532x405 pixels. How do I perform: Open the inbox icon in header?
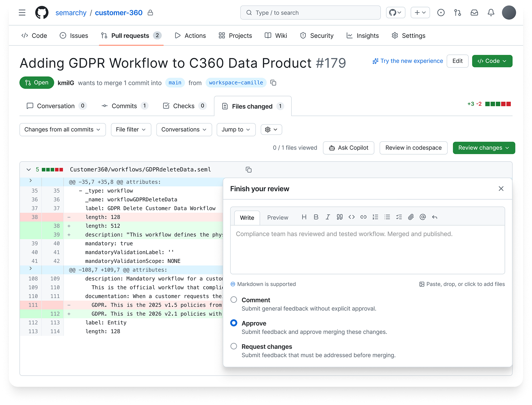tap(474, 13)
